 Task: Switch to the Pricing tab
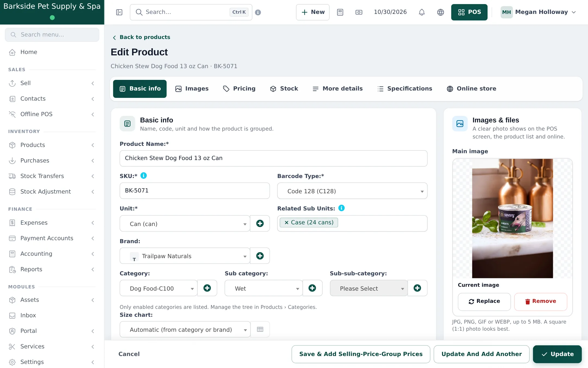[239, 89]
